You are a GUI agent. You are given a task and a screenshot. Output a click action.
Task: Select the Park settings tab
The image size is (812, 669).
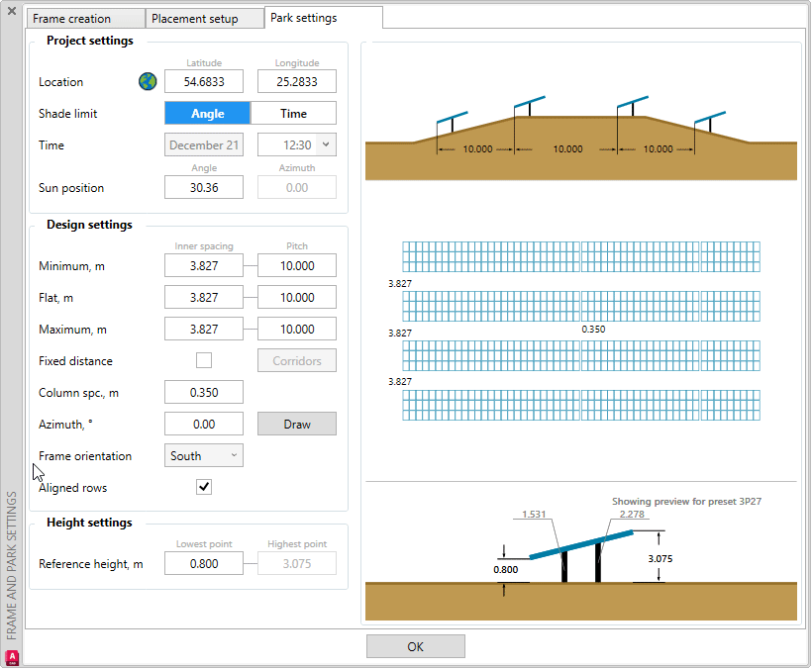point(323,18)
